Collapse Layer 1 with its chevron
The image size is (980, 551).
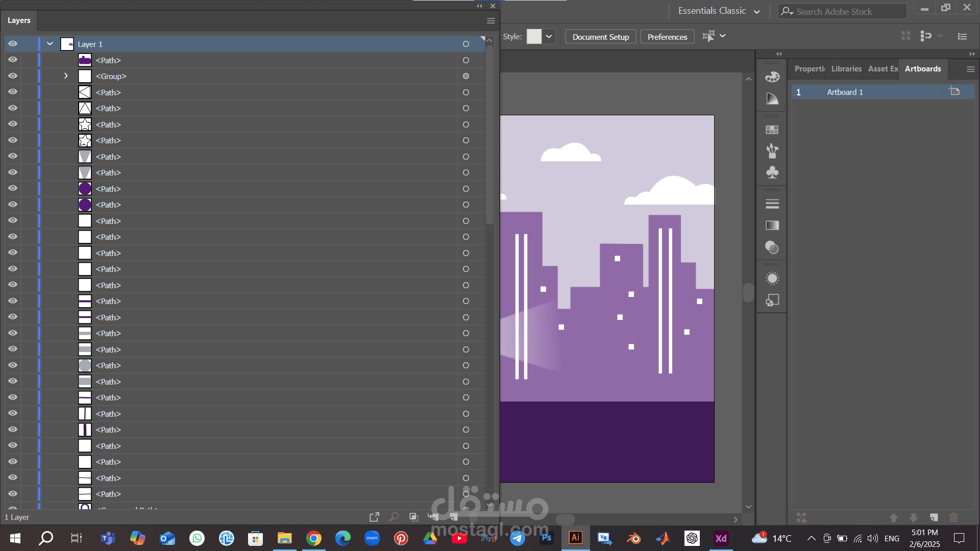50,44
